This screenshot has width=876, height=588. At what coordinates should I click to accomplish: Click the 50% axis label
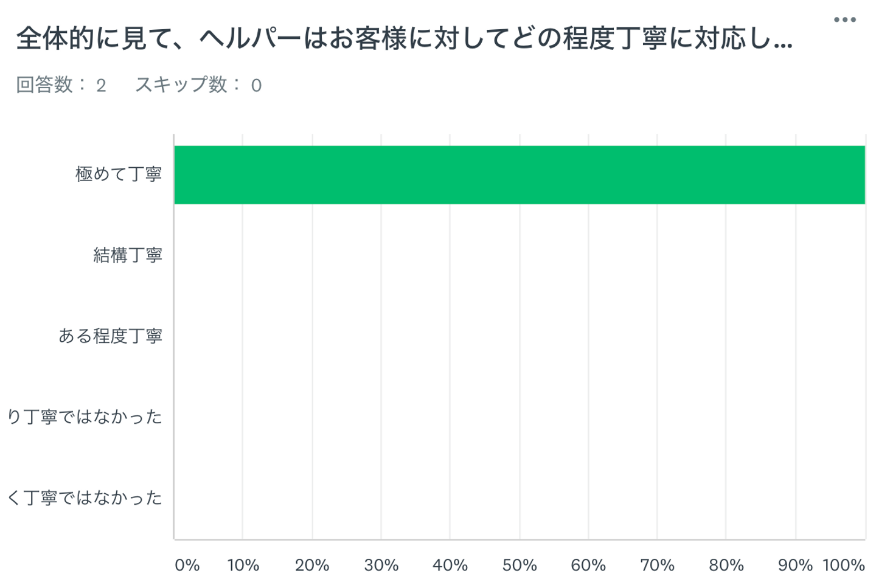(520, 566)
